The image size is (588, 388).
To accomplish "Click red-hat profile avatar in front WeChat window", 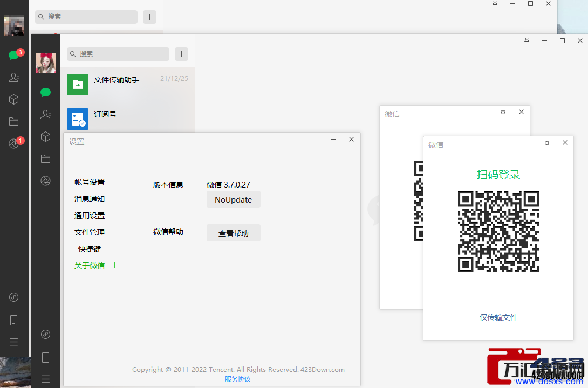I will pos(46,63).
